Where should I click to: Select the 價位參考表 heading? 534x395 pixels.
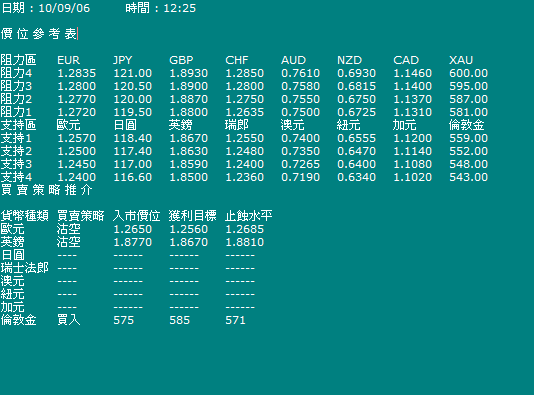pos(39,34)
